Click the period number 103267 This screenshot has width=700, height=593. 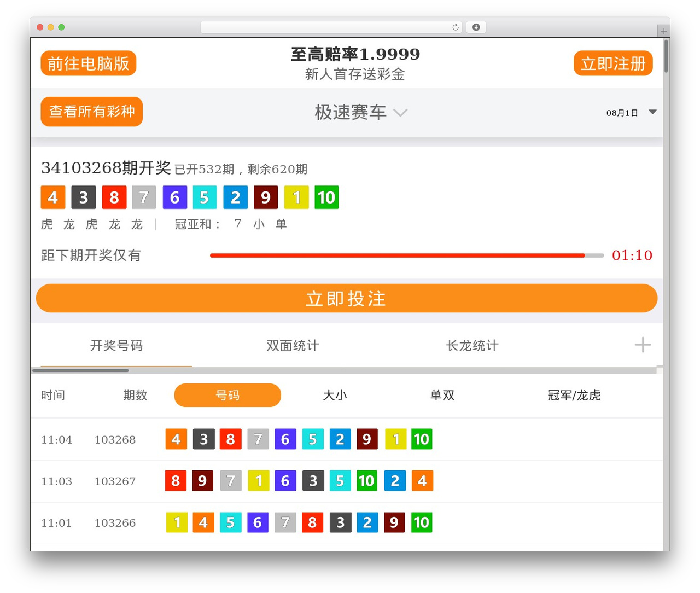[115, 481]
